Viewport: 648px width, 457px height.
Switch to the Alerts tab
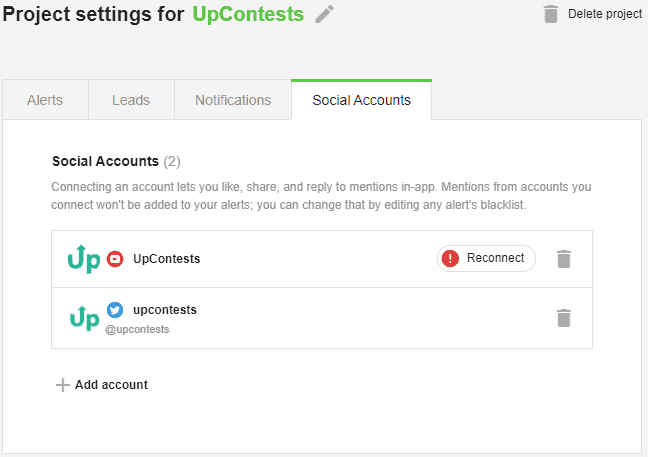pyautogui.click(x=45, y=100)
